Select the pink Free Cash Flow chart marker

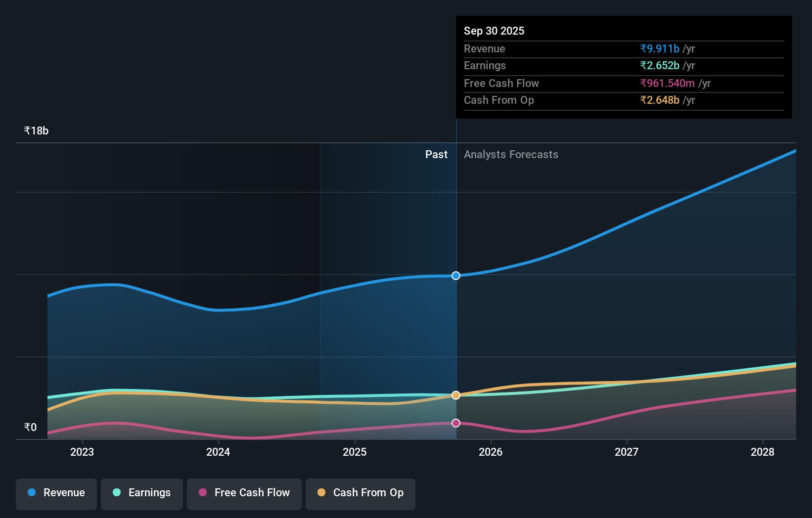(455, 423)
